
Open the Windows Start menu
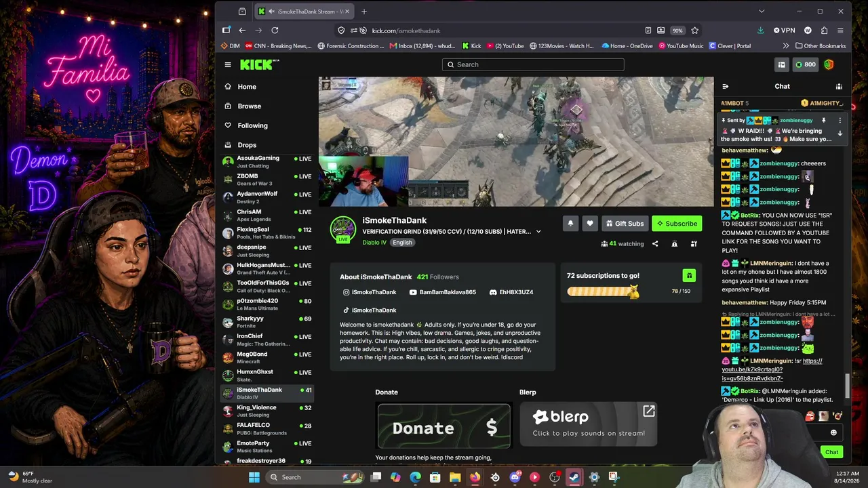click(254, 477)
